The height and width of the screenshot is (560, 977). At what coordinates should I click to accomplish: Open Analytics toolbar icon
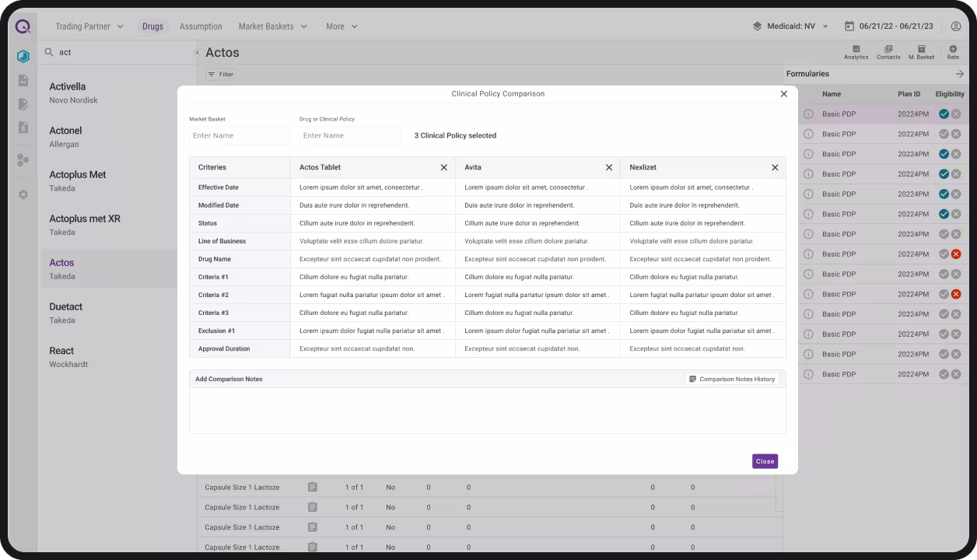click(x=856, y=52)
